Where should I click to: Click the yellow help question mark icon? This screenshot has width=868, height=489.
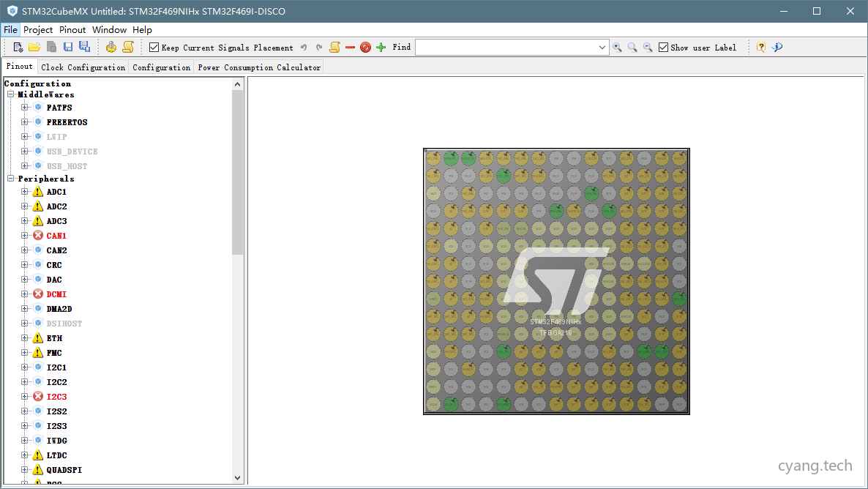[761, 48]
